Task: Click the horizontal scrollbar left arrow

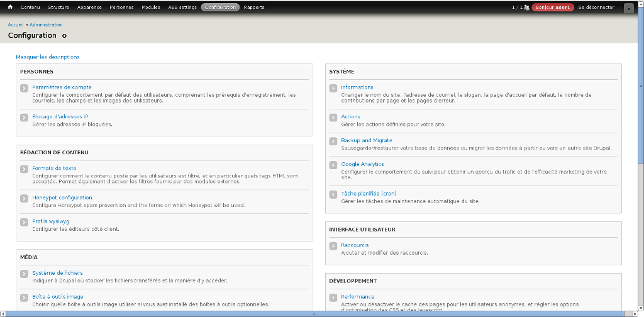Action: [3, 314]
